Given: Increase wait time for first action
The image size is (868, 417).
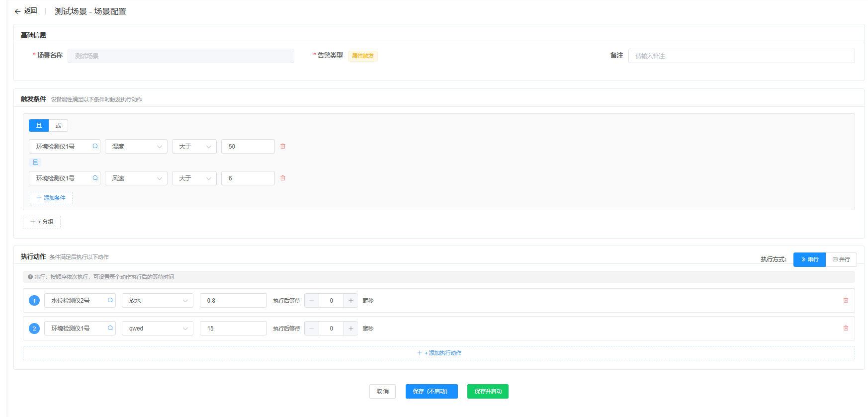Looking at the screenshot, I should [350, 301].
